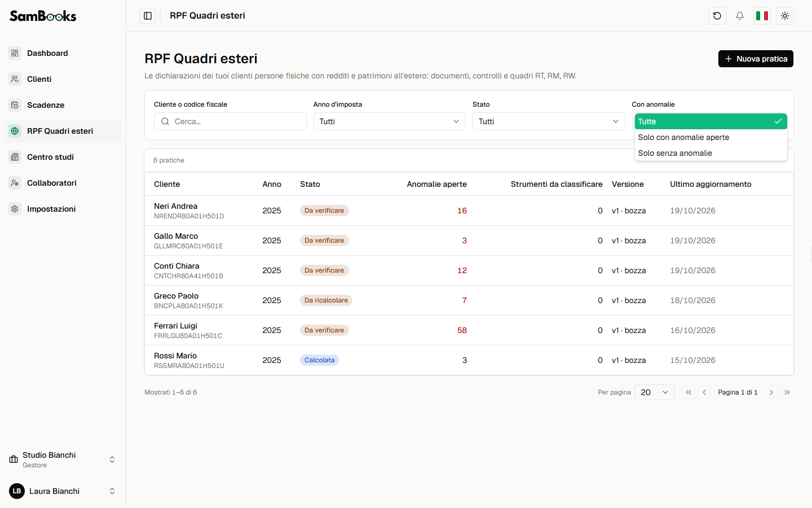
Task: Choose 'Solo senza anomalie' option
Action: tap(710, 153)
